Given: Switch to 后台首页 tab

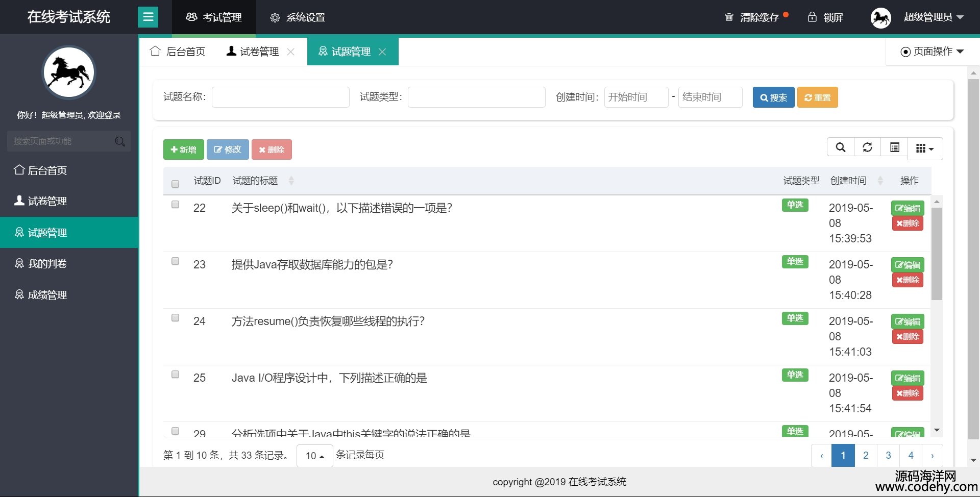Looking at the screenshot, I should 178,52.
